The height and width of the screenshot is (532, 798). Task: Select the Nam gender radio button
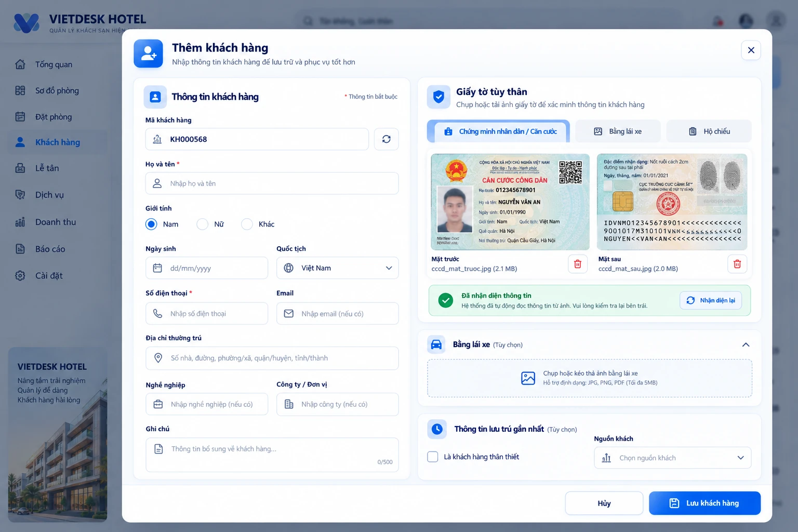pyautogui.click(x=151, y=224)
